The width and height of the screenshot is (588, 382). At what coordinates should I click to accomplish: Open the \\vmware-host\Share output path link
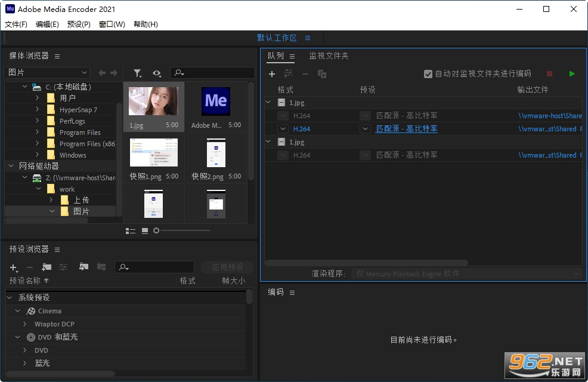[x=550, y=116]
